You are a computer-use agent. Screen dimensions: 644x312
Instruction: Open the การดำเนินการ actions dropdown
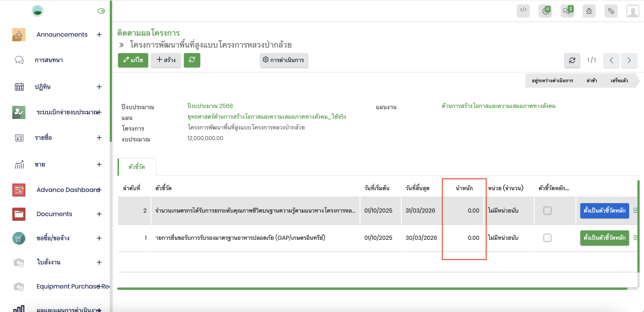tap(284, 60)
